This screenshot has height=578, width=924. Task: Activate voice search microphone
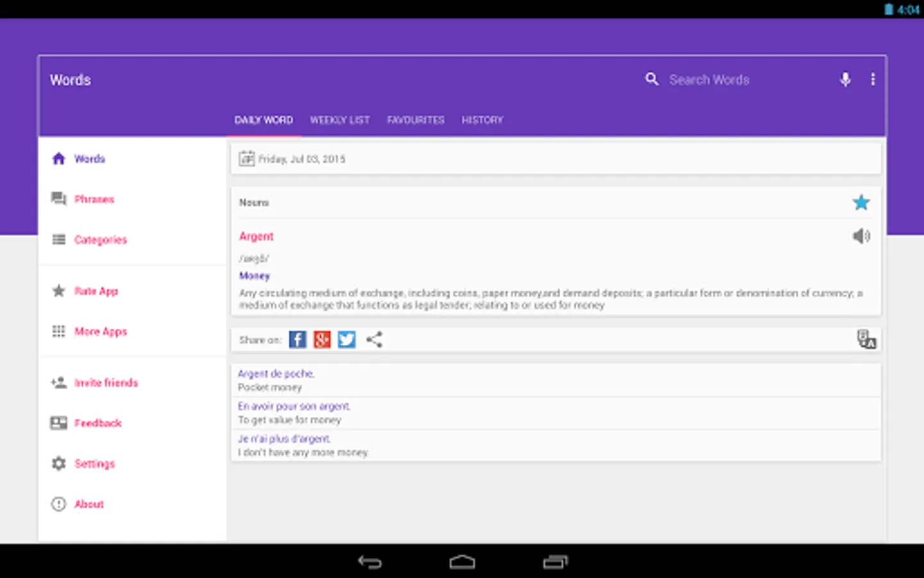[846, 79]
